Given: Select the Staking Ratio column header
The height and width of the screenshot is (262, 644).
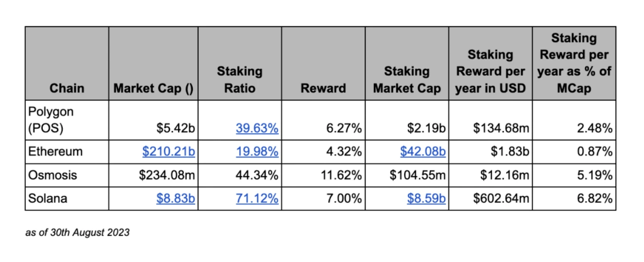Looking at the screenshot, I should coord(240,80).
